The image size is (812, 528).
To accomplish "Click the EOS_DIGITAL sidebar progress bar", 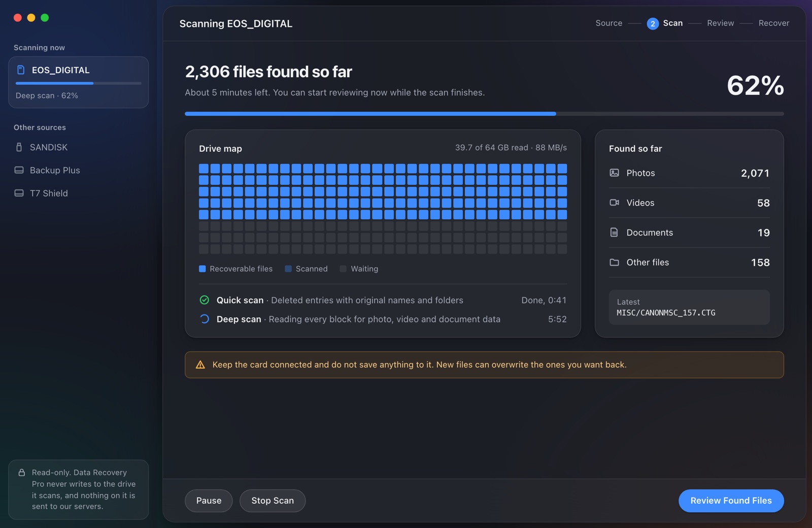I will coord(78,83).
